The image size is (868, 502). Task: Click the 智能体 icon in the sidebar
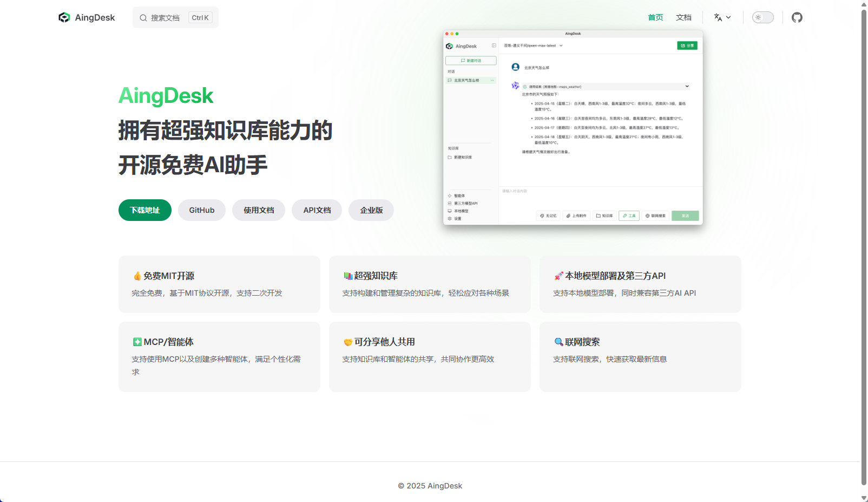pyautogui.click(x=450, y=195)
